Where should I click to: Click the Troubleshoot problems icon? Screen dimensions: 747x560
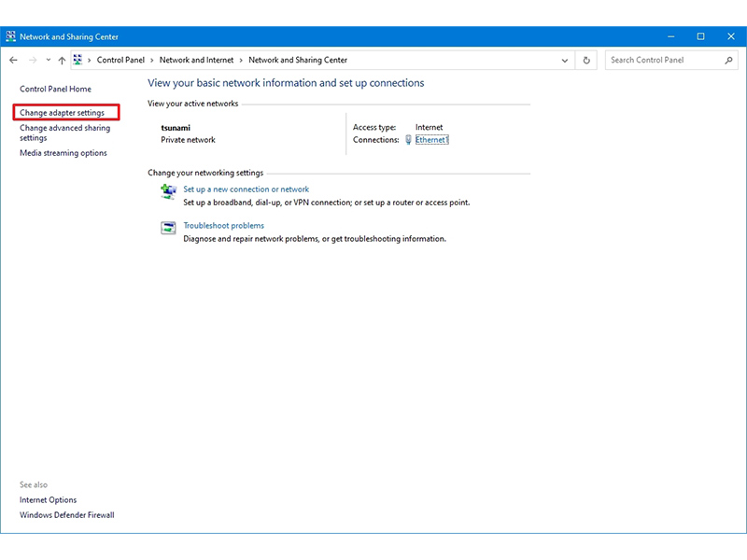pyautogui.click(x=168, y=228)
